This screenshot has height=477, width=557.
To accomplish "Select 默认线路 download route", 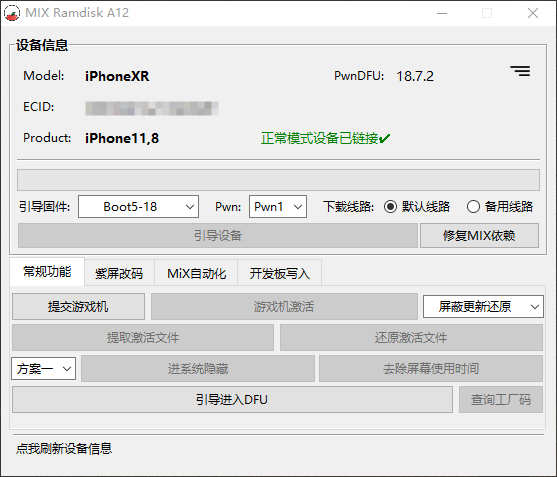I will click(417, 207).
